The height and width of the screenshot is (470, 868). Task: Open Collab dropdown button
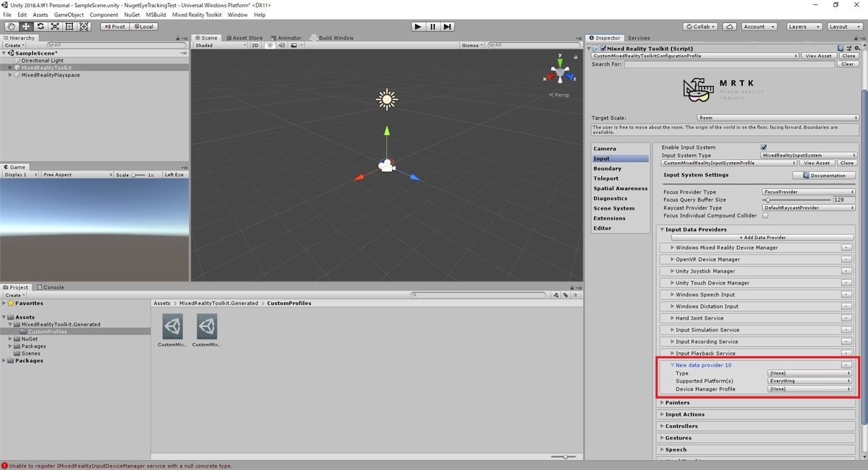click(x=702, y=27)
